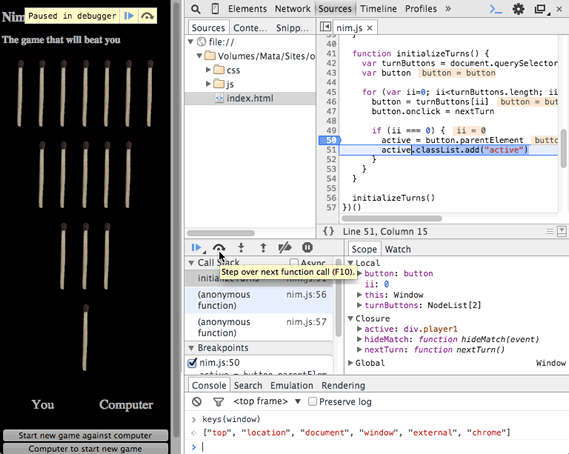Collapse the Volumes/Mata/Sites folder
The image size is (569, 454).
pyautogui.click(x=199, y=56)
